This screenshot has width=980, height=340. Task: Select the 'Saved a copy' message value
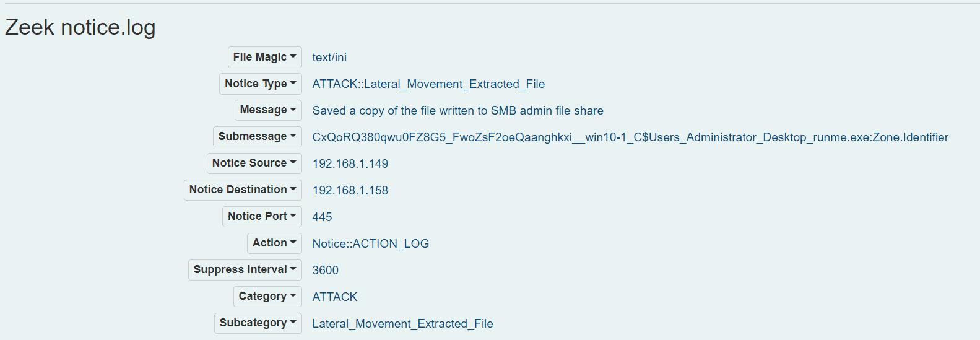457,111
